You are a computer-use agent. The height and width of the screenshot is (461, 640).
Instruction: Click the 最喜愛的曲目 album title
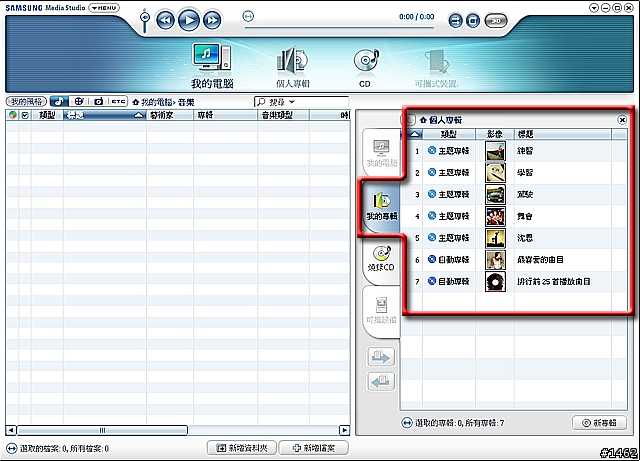[540, 260]
